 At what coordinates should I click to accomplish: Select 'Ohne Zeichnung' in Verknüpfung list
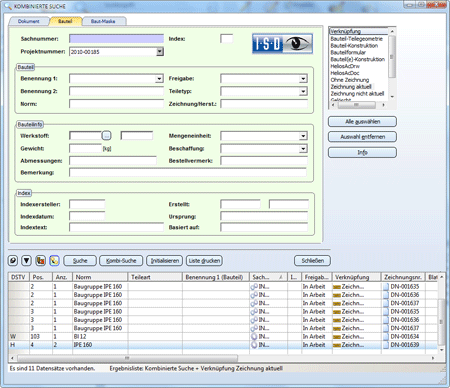pyautogui.click(x=350, y=80)
